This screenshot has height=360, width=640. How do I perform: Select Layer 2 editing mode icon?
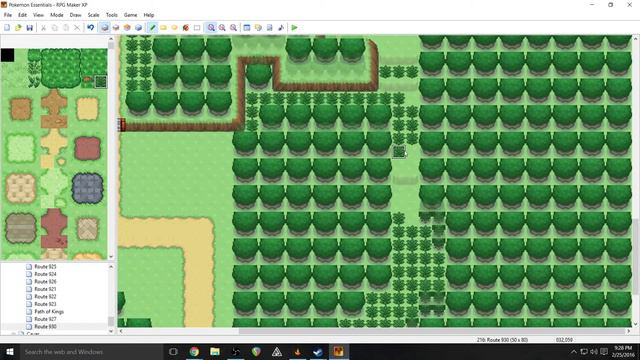pos(116,28)
